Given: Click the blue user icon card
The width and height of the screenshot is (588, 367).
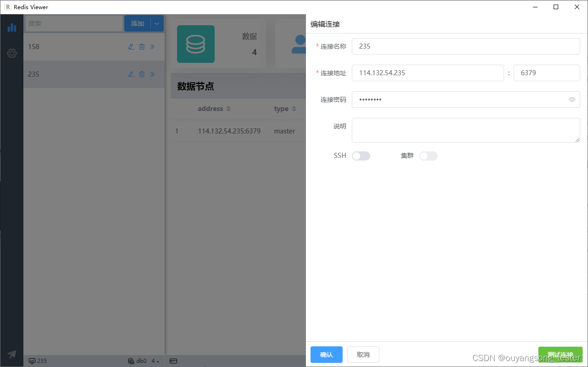Looking at the screenshot, I should pyautogui.click(x=299, y=44).
